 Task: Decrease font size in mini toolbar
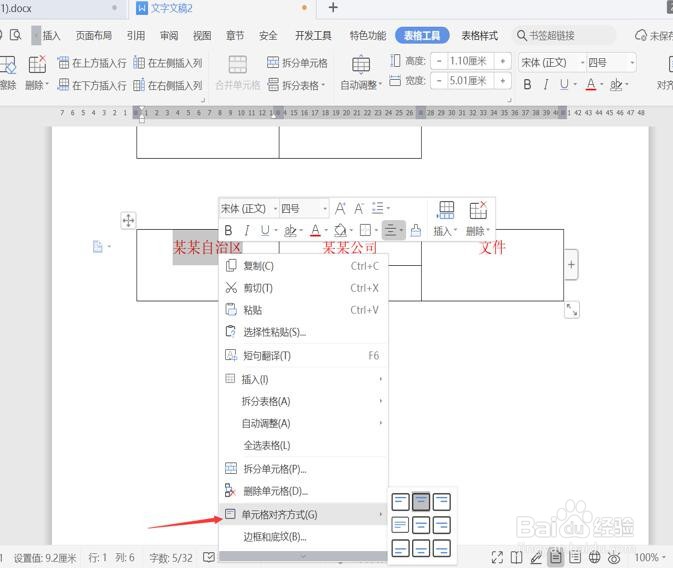point(359,209)
